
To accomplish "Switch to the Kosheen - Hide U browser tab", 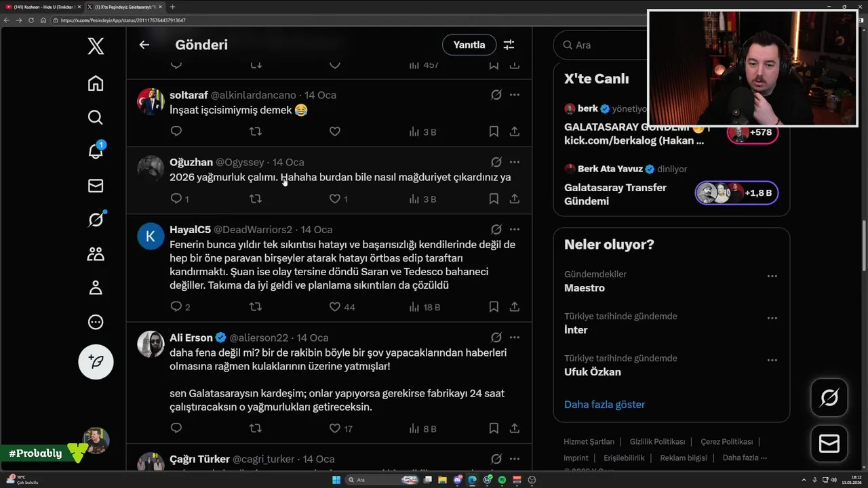I will point(42,7).
